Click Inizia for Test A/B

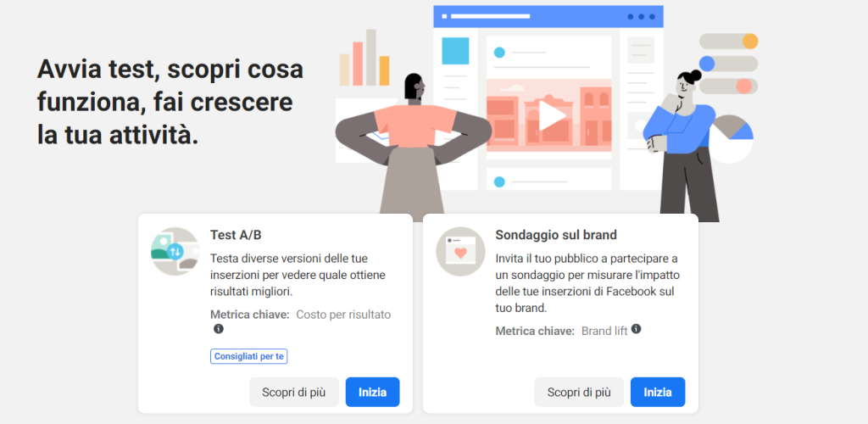click(373, 393)
